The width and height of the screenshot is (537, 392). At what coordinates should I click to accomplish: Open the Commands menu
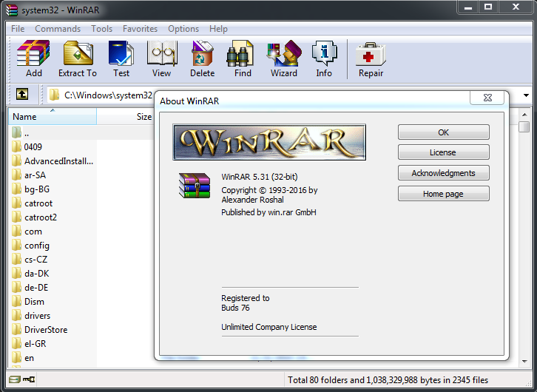coord(58,29)
